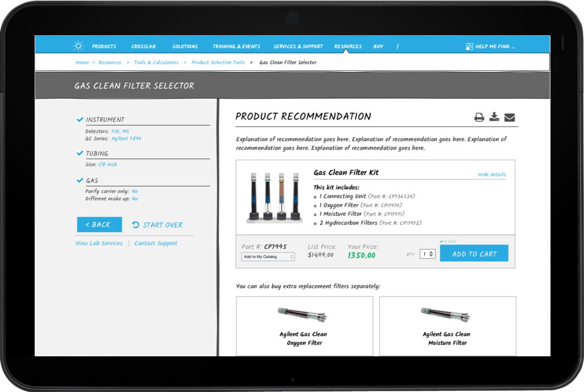Viewport: 584px width, 392px height.
Task: Go to Product Selection Tools breadcrumb
Action: pos(218,62)
